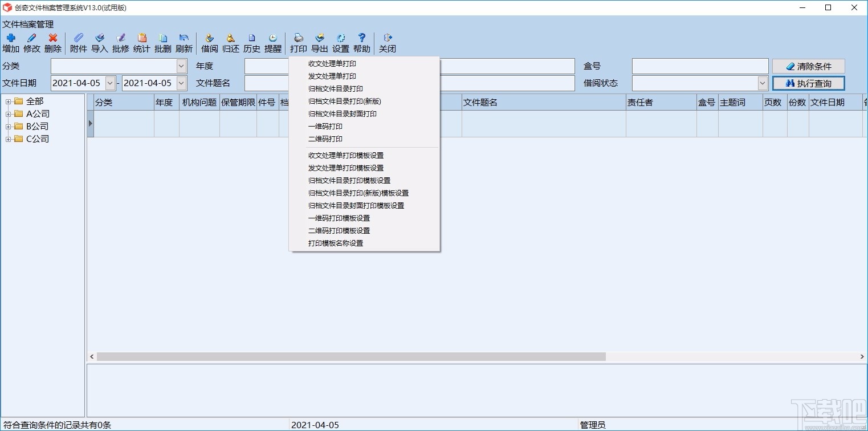
Task: Click the 批删 batch delete icon
Action: pyautogui.click(x=163, y=43)
